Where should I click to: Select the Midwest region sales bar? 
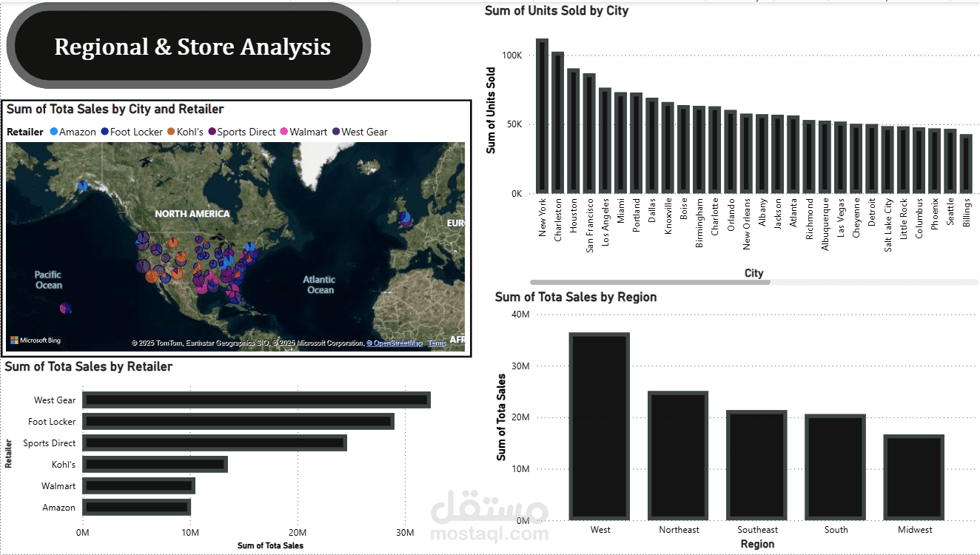(x=914, y=477)
